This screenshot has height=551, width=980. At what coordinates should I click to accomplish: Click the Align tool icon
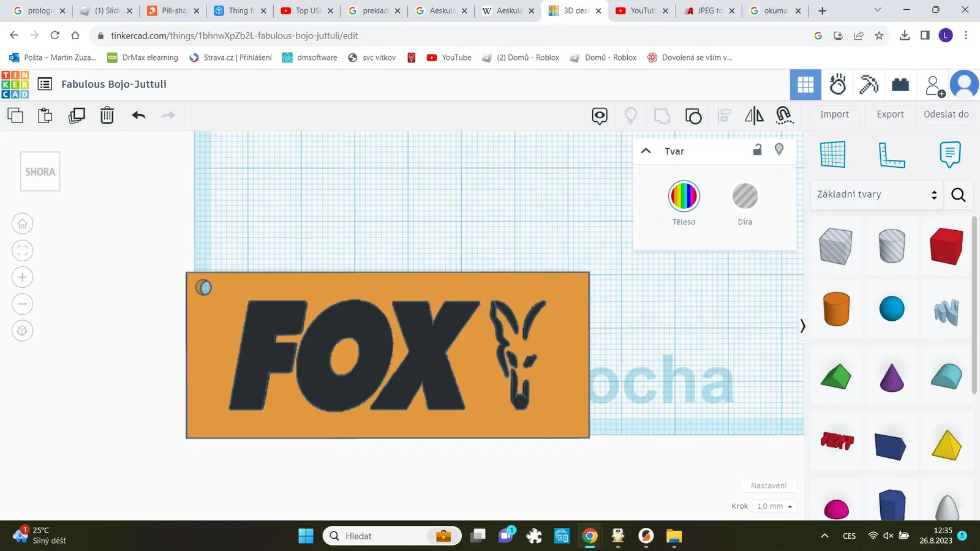pos(724,116)
